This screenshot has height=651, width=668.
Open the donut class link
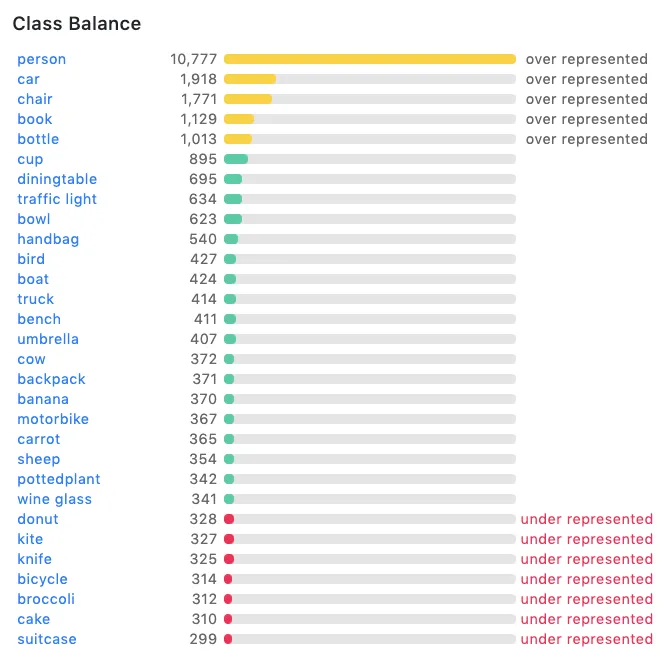(38, 519)
